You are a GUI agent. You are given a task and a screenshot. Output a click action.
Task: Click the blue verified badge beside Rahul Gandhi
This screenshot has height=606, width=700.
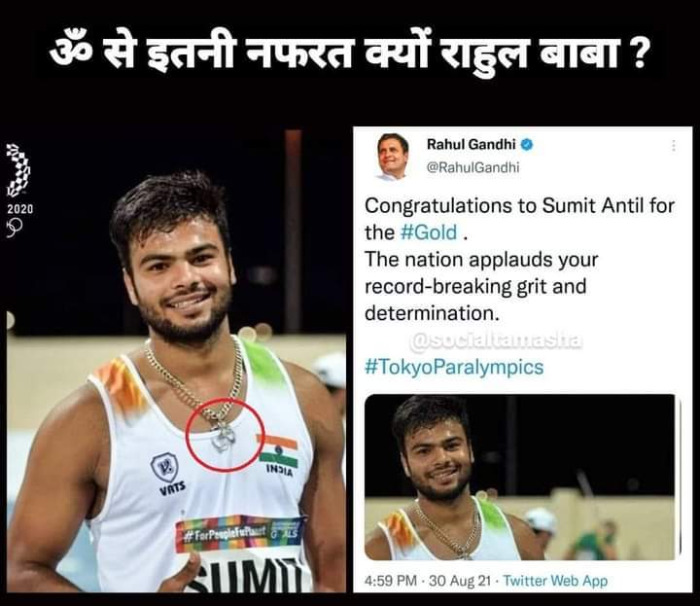point(527,144)
